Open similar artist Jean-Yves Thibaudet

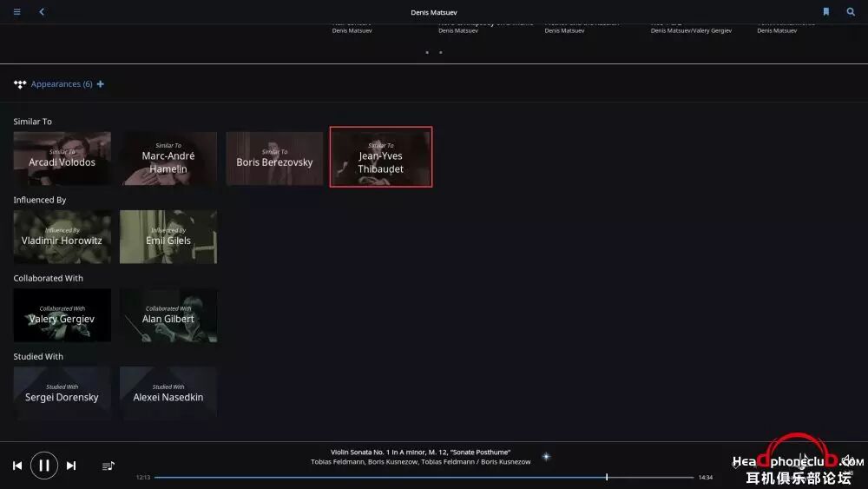click(381, 157)
